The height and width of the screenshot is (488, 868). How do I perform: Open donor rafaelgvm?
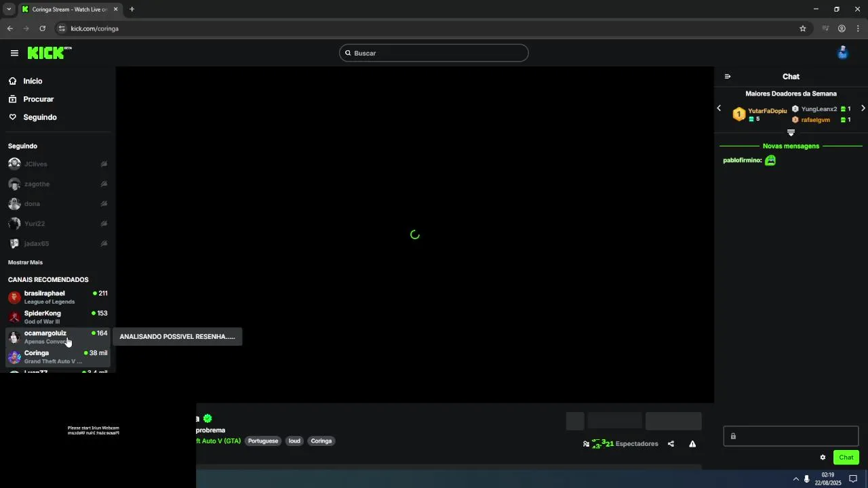click(816, 120)
